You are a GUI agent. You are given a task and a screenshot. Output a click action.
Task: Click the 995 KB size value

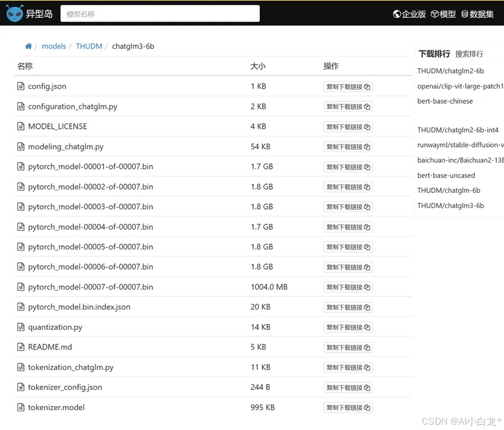pyautogui.click(x=262, y=407)
